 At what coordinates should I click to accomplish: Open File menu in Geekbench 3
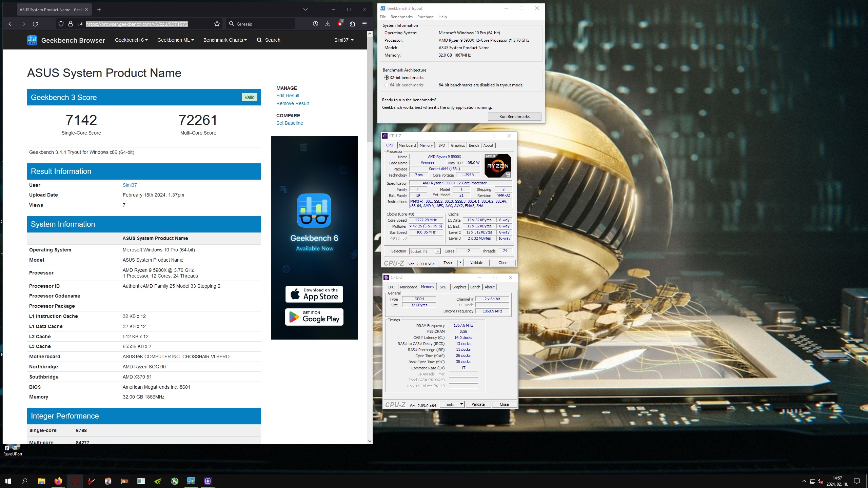(383, 17)
